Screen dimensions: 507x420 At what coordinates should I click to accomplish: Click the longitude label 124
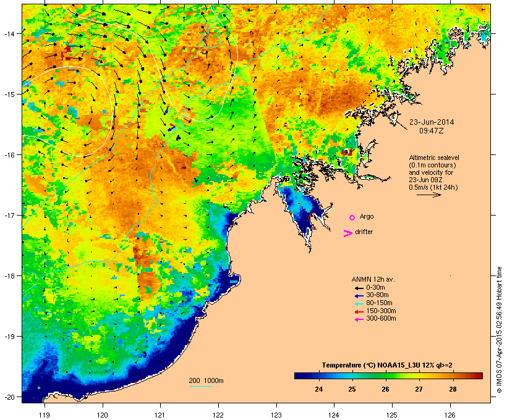click(334, 415)
